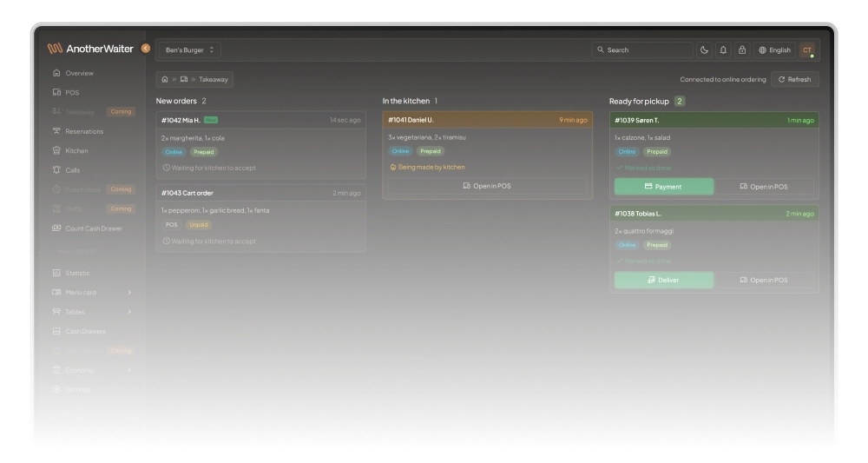Viewport: 868px width, 463px height.
Task: Click '3x vegetariana, 2x tiramisu' order text
Action: click(x=427, y=136)
